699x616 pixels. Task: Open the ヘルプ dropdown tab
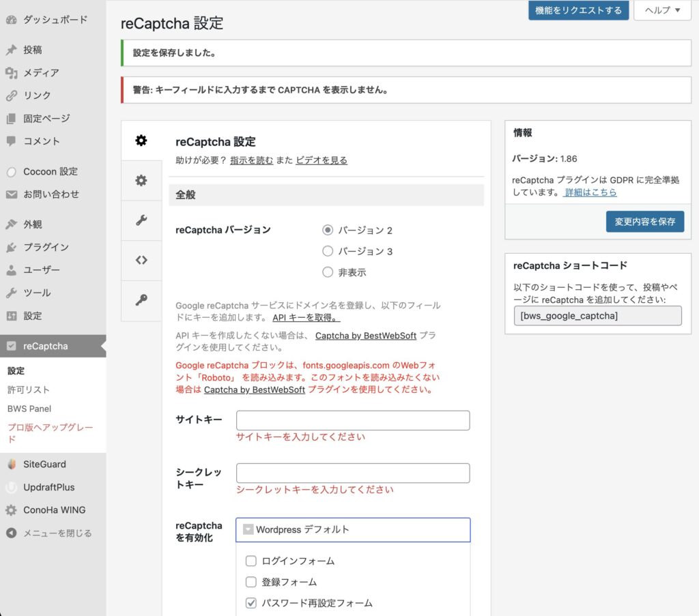point(662,10)
